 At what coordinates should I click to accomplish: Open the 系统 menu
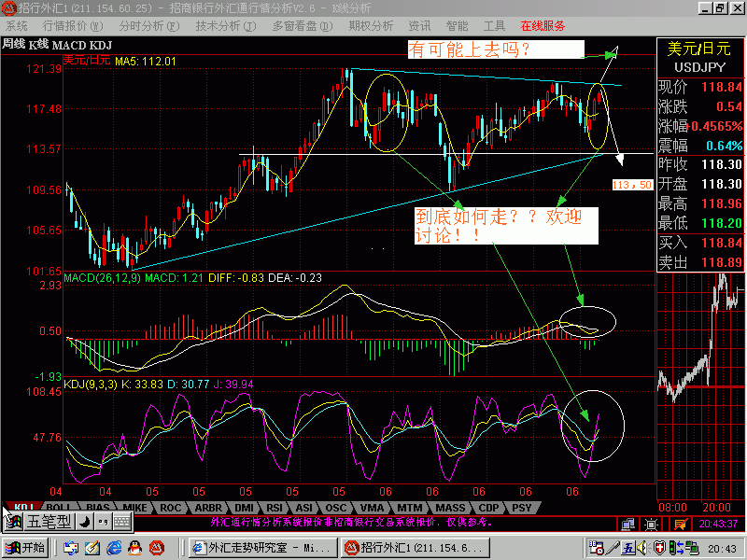pyautogui.click(x=17, y=26)
